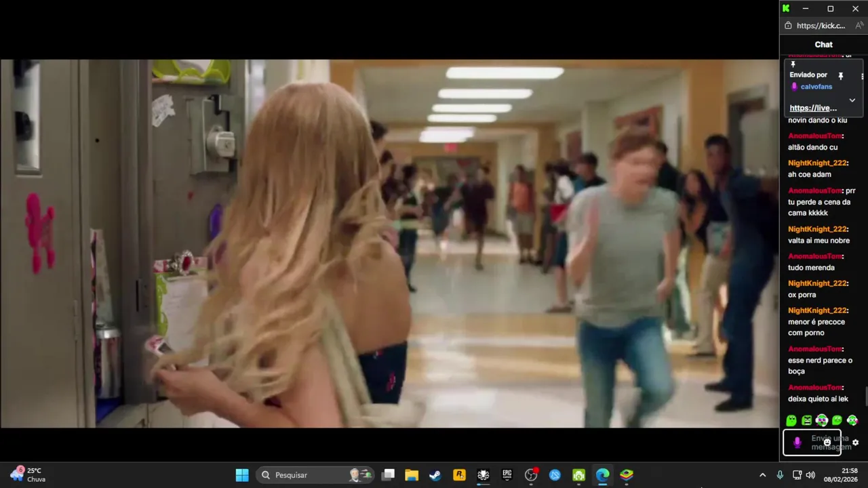Click the lock icon before the kick URL
The height and width of the screenshot is (488, 868).
click(x=788, y=26)
